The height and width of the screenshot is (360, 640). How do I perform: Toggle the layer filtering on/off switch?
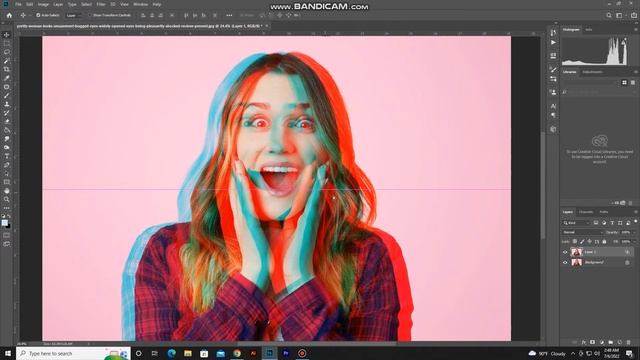636,222
